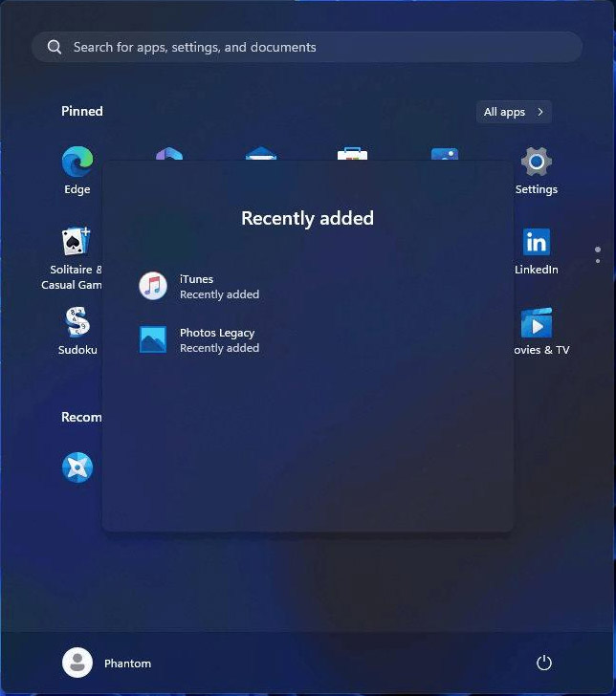616x696 pixels.
Task: Click the Phantom account name
Action: click(127, 663)
